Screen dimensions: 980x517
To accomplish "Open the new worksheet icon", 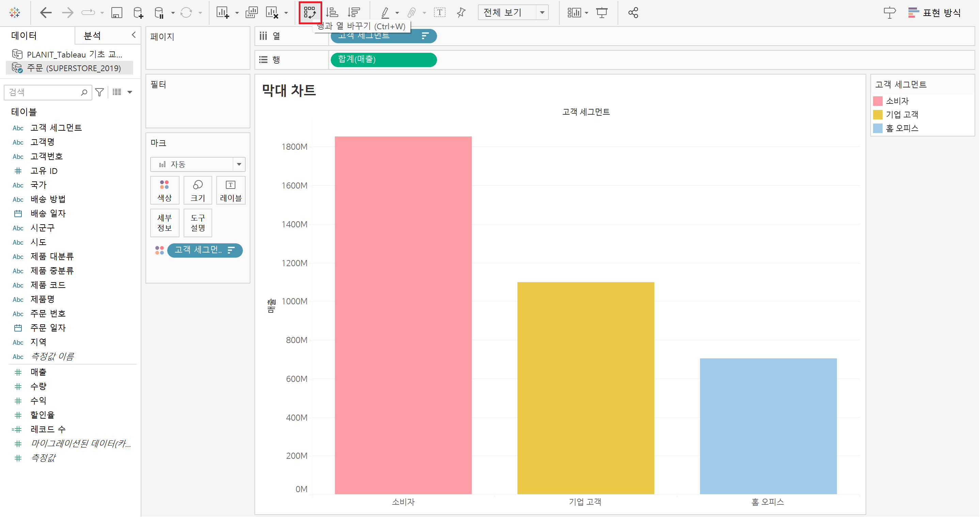I will pyautogui.click(x=222, y=13).
